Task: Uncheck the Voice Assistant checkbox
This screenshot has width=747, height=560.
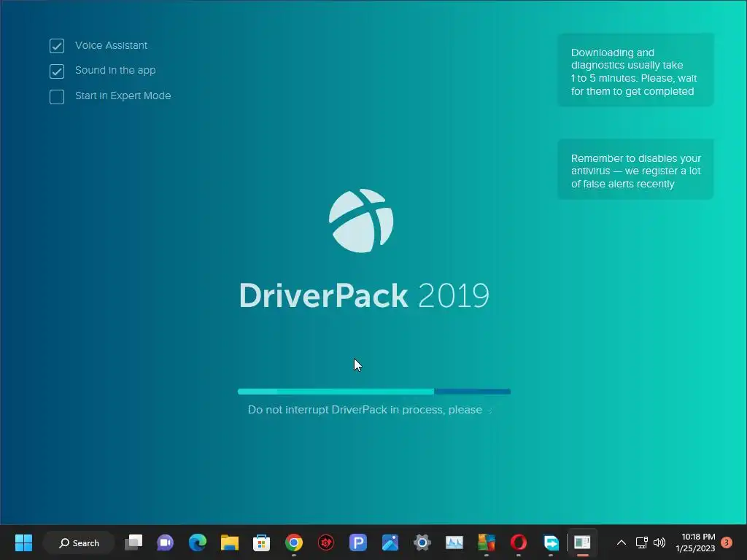Action: point(57,46)
